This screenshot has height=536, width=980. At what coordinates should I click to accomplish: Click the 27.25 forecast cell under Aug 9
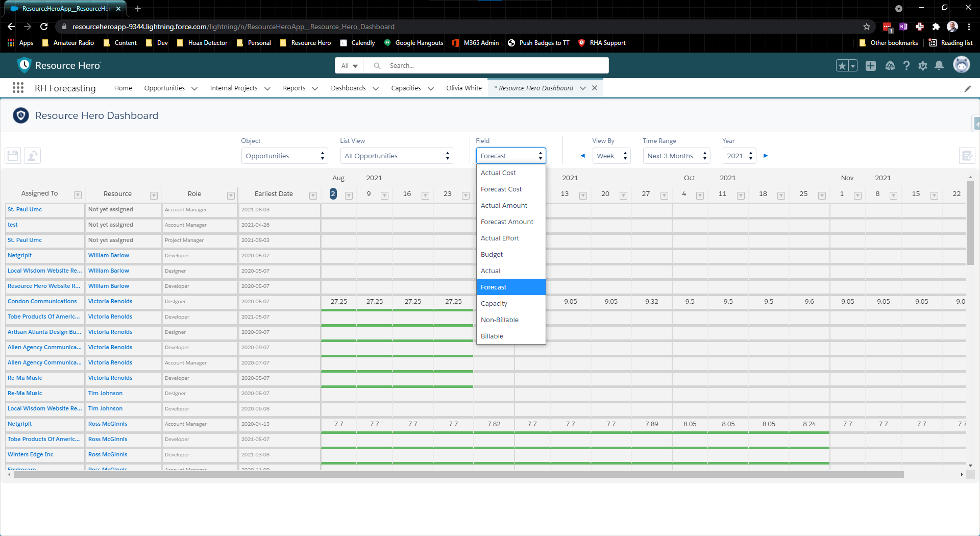click(374, 301)
